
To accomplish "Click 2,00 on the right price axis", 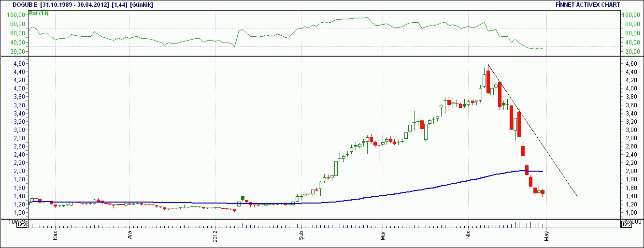I will point(630,171).
